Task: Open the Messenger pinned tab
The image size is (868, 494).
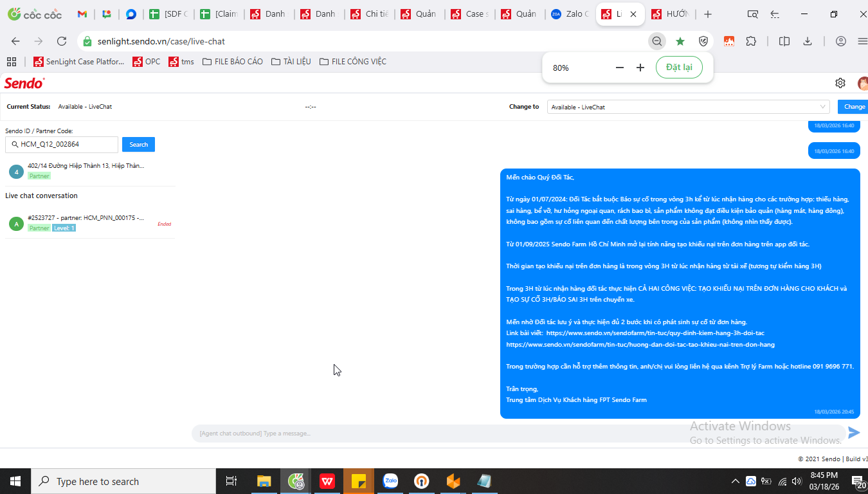Action: pyautogui.click(x=131, y=14)
